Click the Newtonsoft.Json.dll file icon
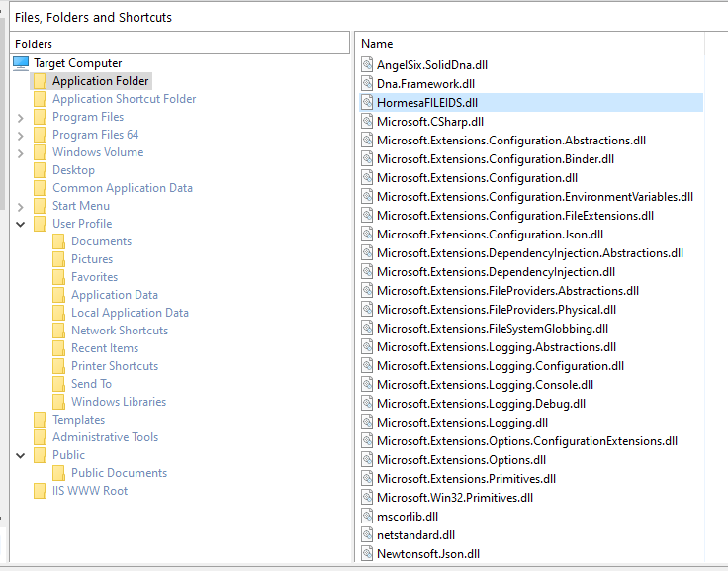The image size is (728, 571). click(367, 554)
